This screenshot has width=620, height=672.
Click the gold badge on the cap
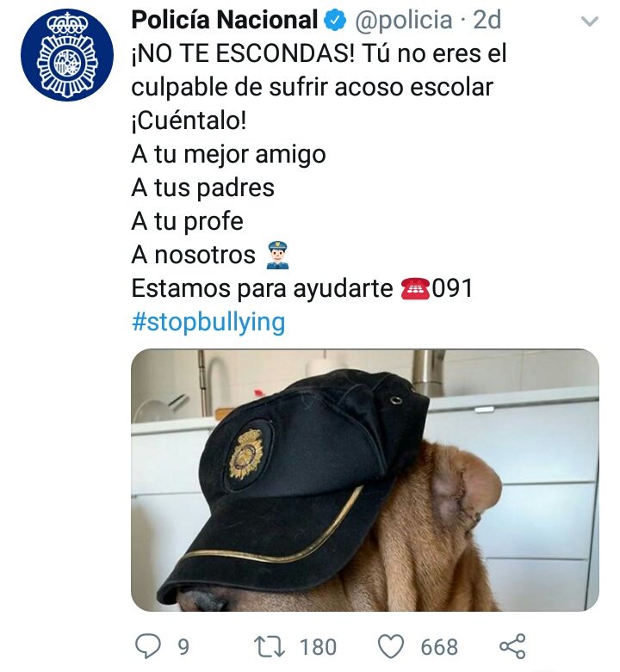246,454
